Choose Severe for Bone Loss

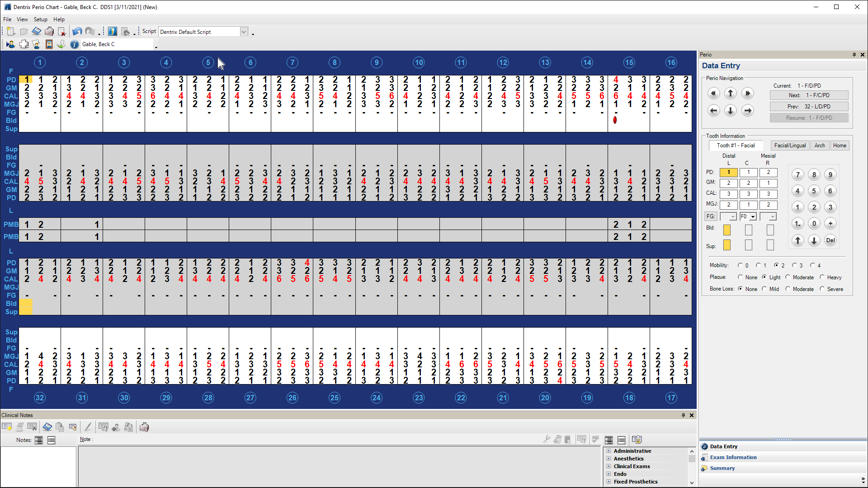822,289
